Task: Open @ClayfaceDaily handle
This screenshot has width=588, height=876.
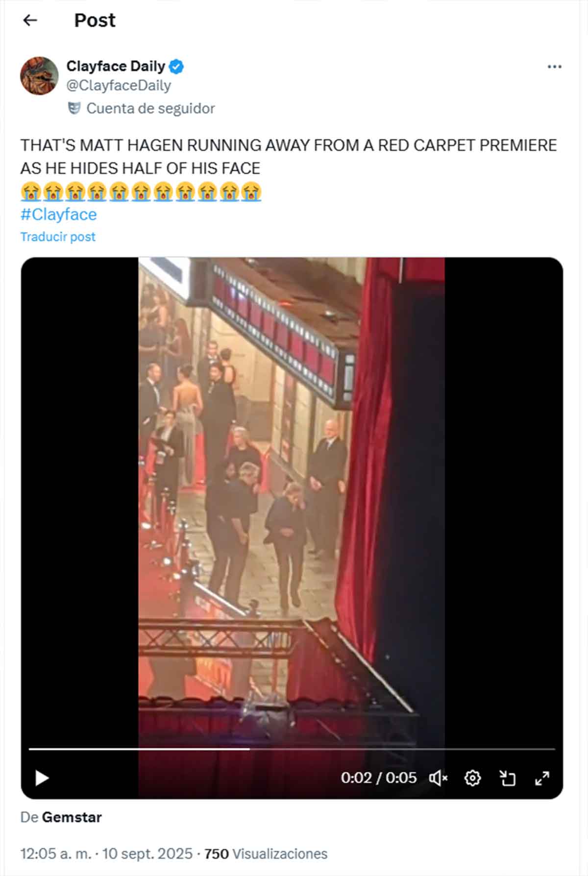Action: pos(119,85)
